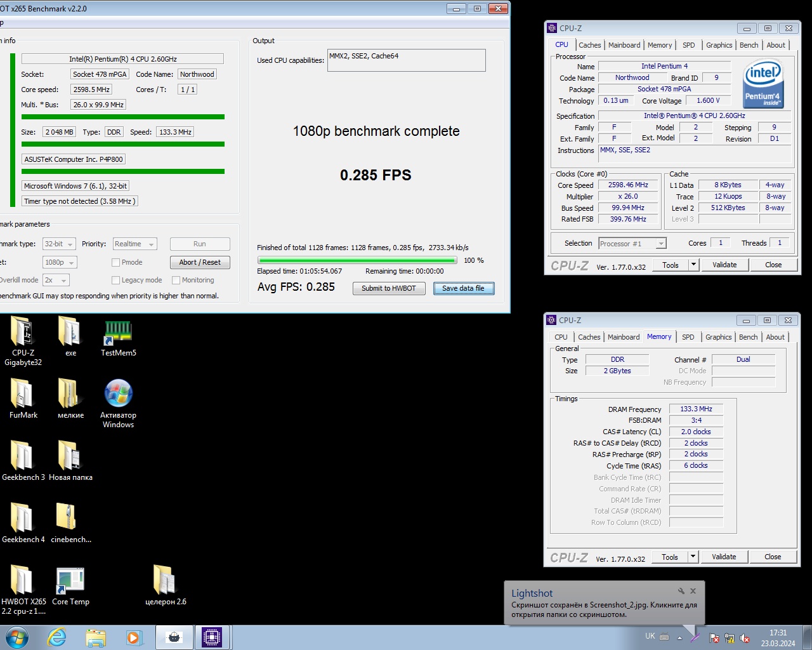This screenshot has width=812, height=650.
Task: Click the Lightshot feather tray icon
Action: point(696,637)
